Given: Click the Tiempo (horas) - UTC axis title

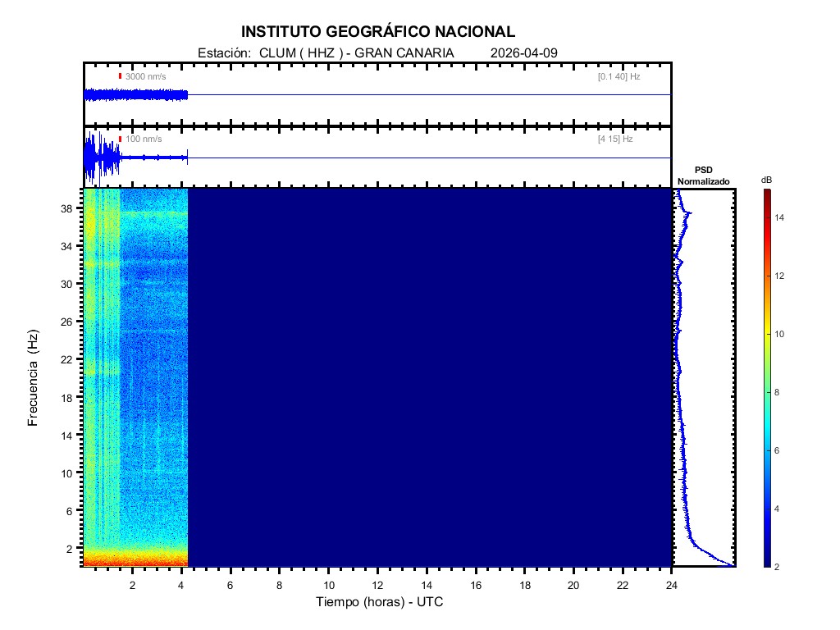Looking at the screenshot, I should (380, 602).
